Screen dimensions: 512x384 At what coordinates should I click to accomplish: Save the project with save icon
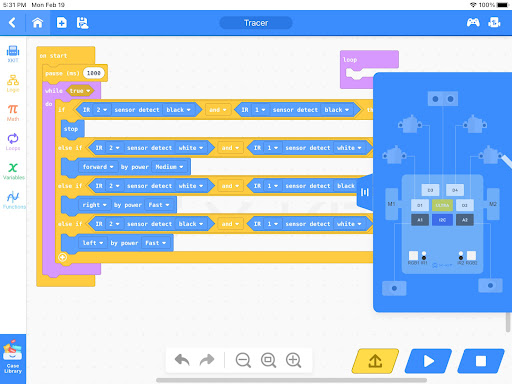82,23
